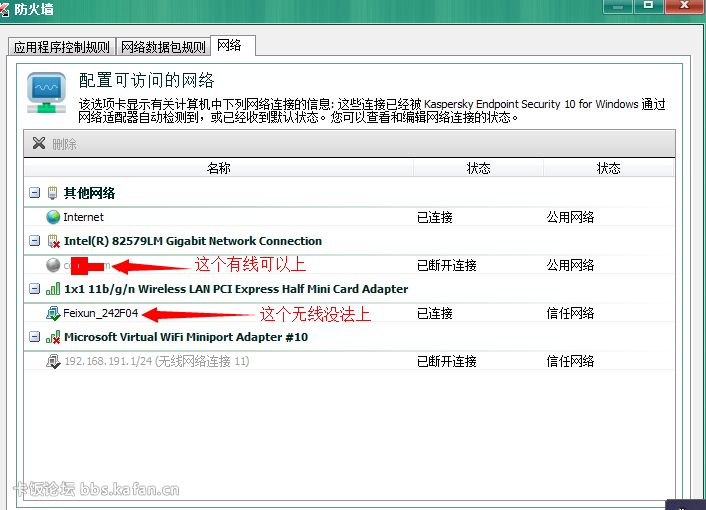The width and height of the screenshot is (706, 510).
Task: Switch to 网络数据包规则 tab
Action: pyautogui.click(x=163, y=47)
